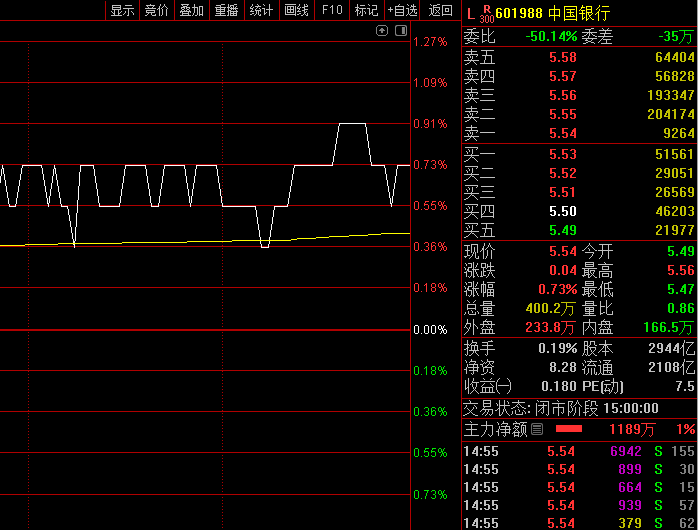The image size is (698, 530).
Task: Click the red 0.91% axis label
Action: pos(430,124)
